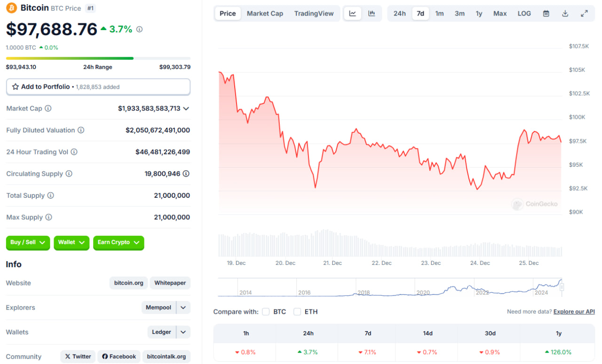
Task: Open the info icon beside 3.7% change
Action: [139, 29]
